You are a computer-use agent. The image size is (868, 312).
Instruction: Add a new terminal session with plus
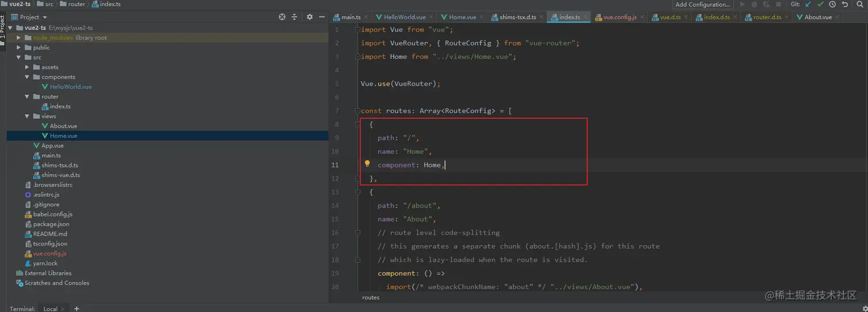coord(76,309)
